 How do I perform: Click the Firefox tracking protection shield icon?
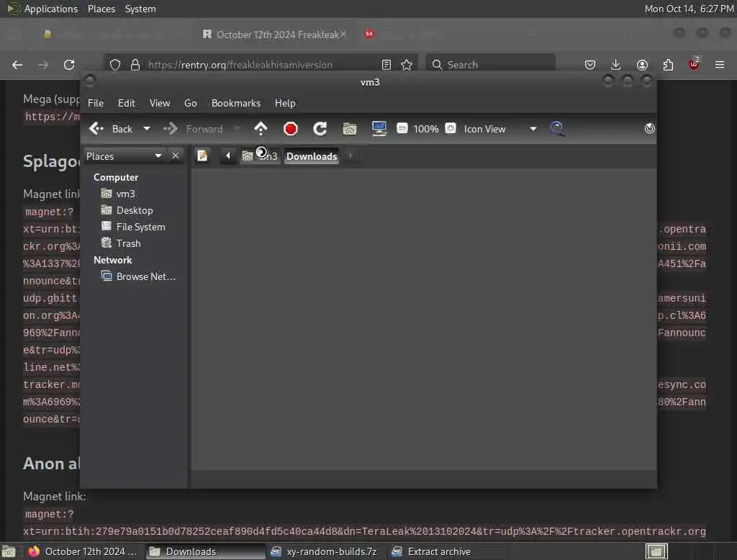[x=114, y=65]
